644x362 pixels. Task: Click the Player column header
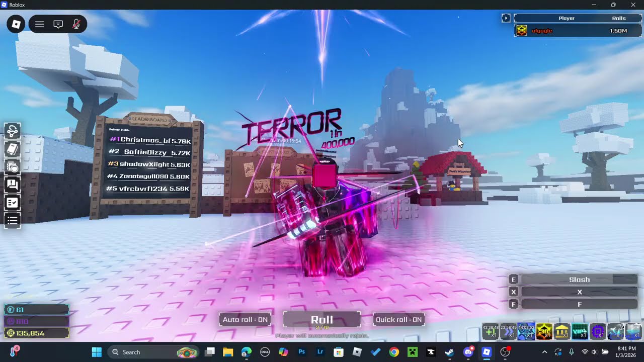(x=567, y=18)
